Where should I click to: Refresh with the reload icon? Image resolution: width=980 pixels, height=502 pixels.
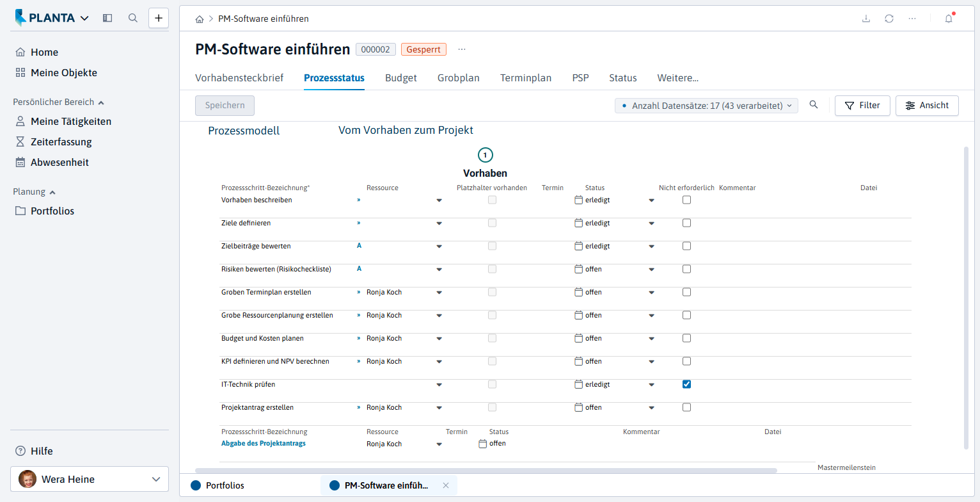[x=889, y=19]
